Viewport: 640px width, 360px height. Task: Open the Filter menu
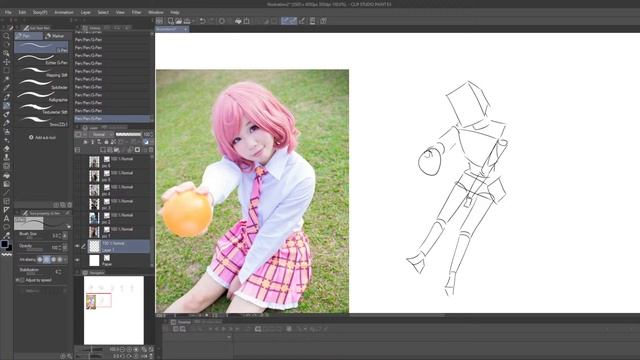pyautogui.click(x=136, y=12)
